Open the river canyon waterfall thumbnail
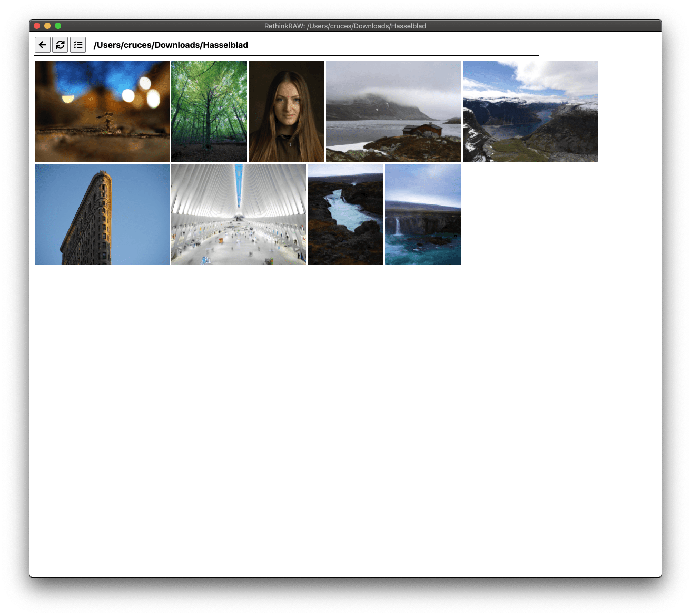Viewport: 691px width, 616px height. 346,214
